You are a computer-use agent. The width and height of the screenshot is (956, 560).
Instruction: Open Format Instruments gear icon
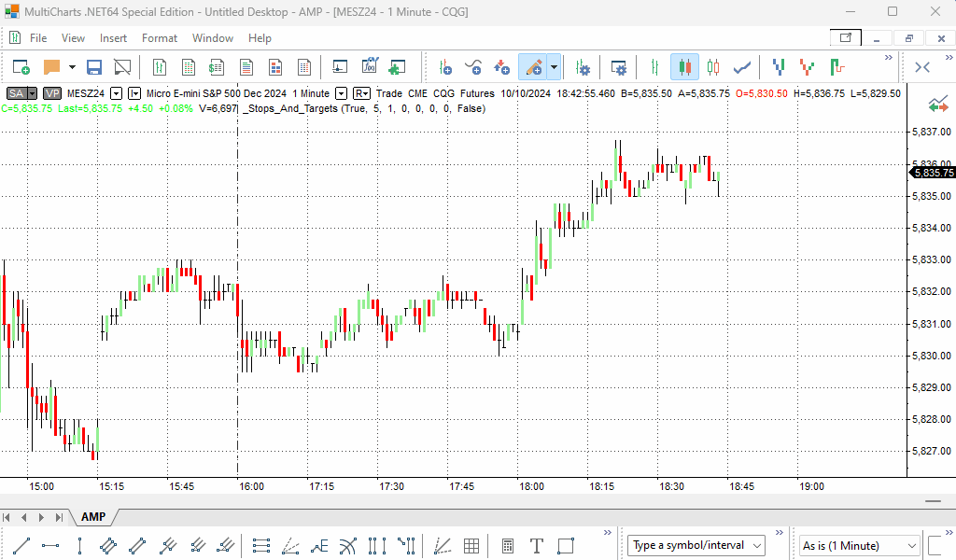[x=583, y=67]
